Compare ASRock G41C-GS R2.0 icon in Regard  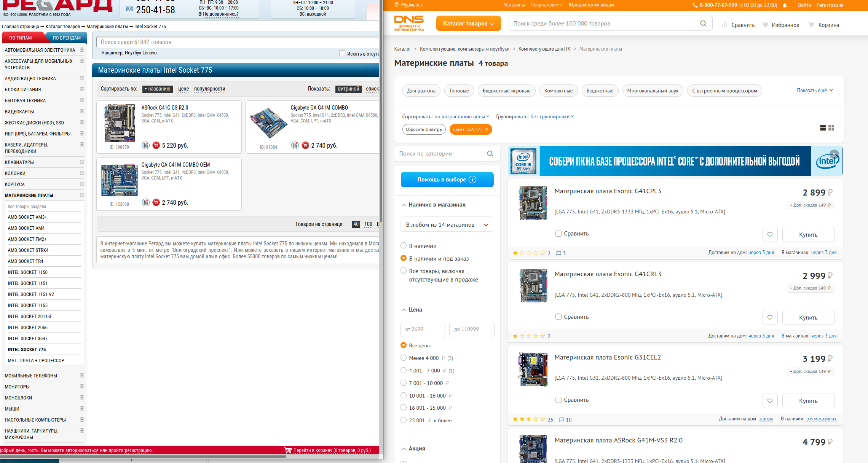tap(145, 145)
